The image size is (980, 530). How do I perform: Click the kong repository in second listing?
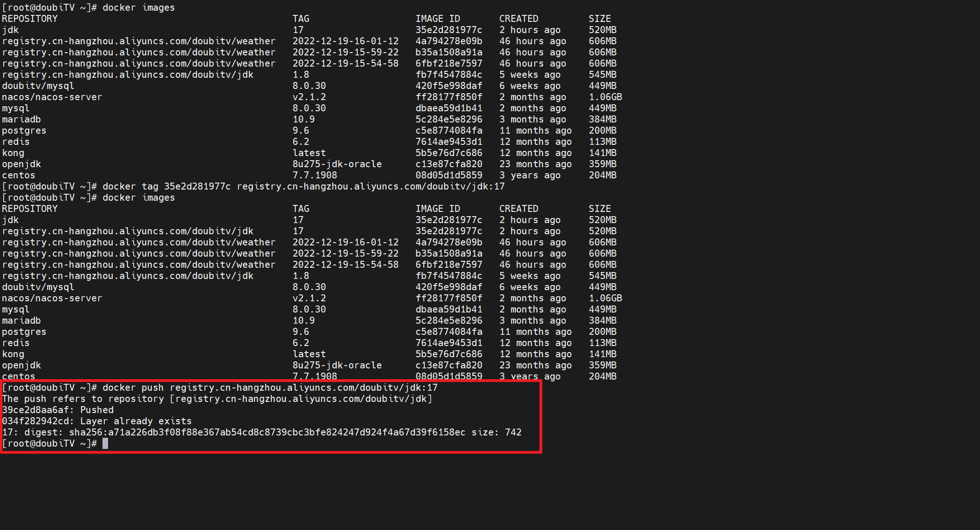click(x=13, y=354)
